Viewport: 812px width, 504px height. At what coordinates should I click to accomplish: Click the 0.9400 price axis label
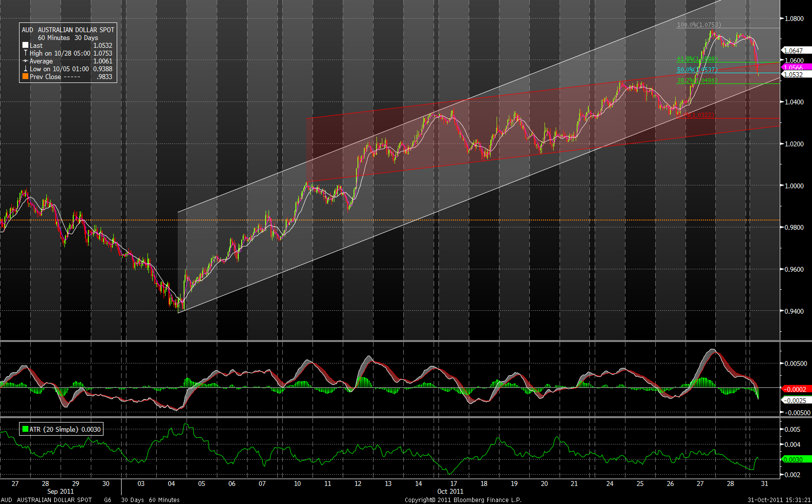point(793,311)
